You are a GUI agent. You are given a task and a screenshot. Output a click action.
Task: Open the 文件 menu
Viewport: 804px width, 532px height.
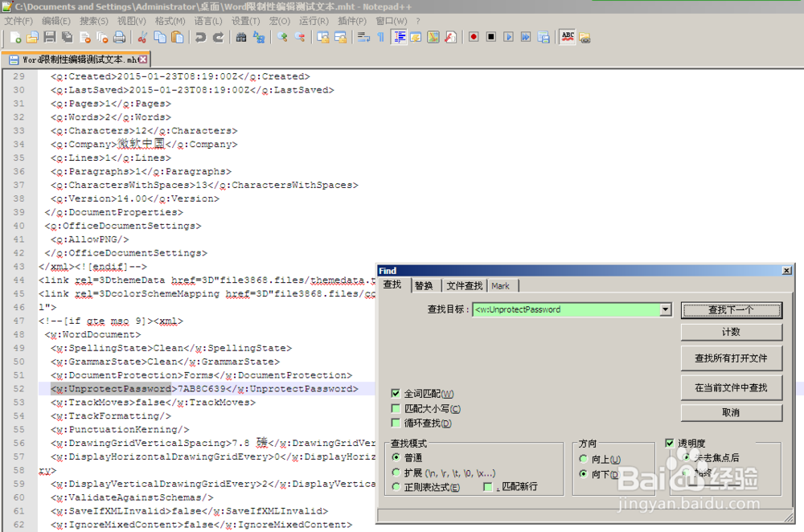(x=18, y=21)
